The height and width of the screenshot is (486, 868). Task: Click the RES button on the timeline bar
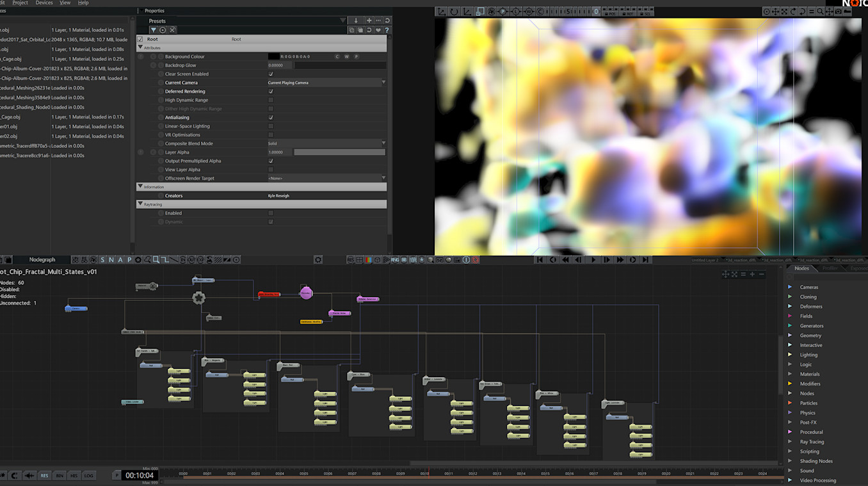[44, 476]
